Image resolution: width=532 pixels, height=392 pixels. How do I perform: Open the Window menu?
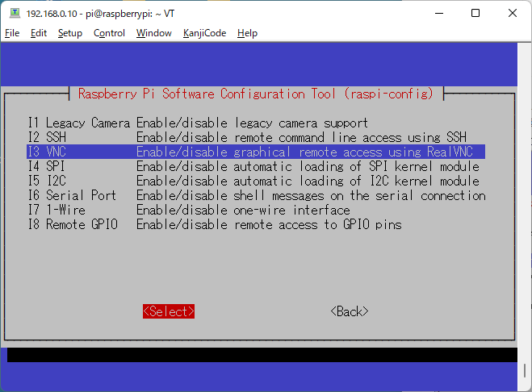click(x=153, y=33)
